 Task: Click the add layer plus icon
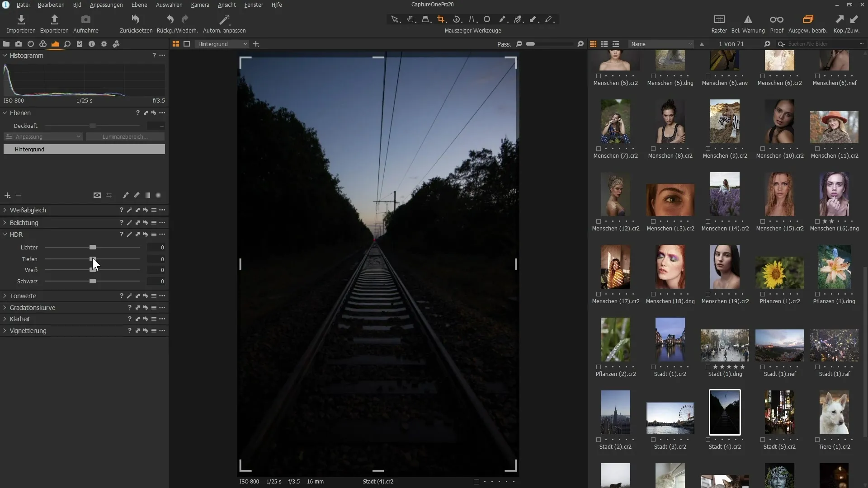[8, 195]
